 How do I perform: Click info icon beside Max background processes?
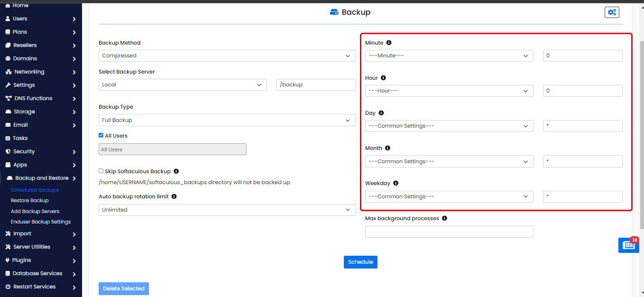(x=444, y=218)
